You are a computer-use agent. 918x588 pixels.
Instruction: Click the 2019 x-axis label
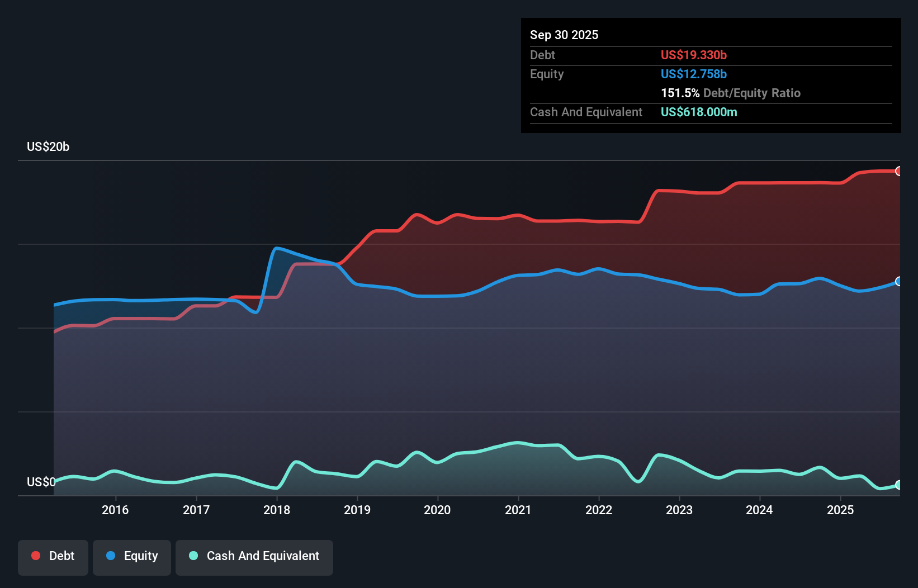357,510
